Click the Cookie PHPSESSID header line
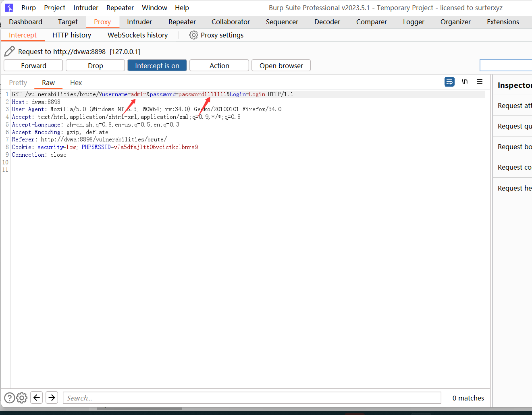Image resolution: width=532 pixels, height=415 pixels. tap(105, 147)
